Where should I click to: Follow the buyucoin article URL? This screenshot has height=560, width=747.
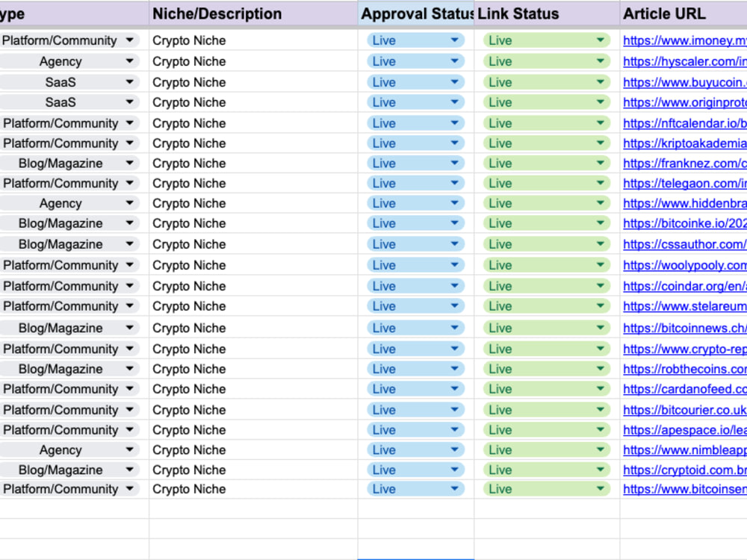pyautogui.click(x=684, y=82)
